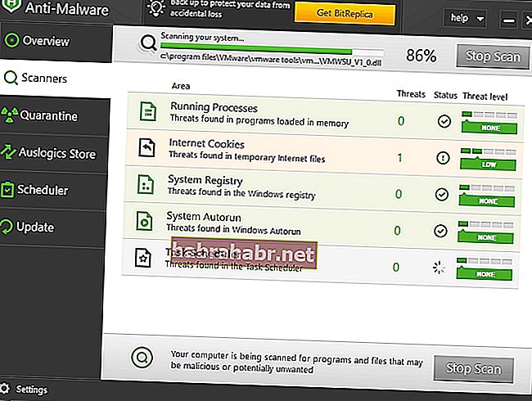Viewport: 532px width, 401px height.
Task: Click the System Autorun checkmark status icon
Action: tap(440, 231)
